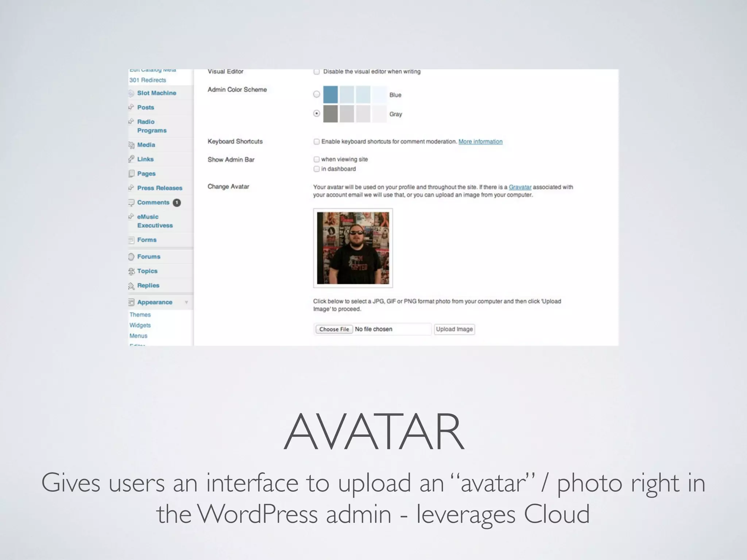Screen dimensions: 747x560
Task: Click the Appearance icon in sidebar
Action: [131, 302]
